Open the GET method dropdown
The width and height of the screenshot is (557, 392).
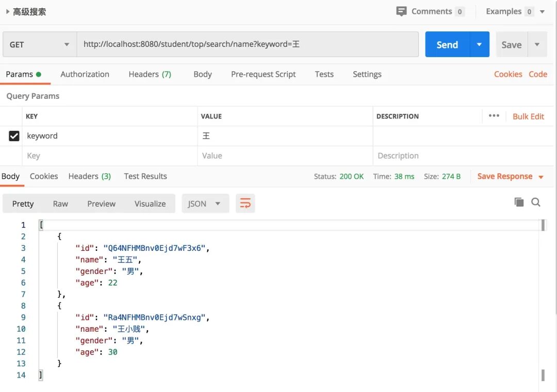[40, 44]
